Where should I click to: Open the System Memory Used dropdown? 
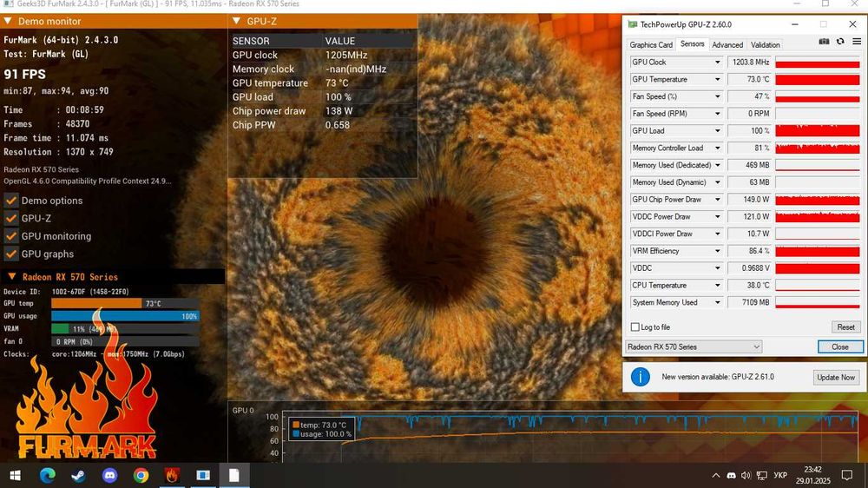(x=718, y=302)
